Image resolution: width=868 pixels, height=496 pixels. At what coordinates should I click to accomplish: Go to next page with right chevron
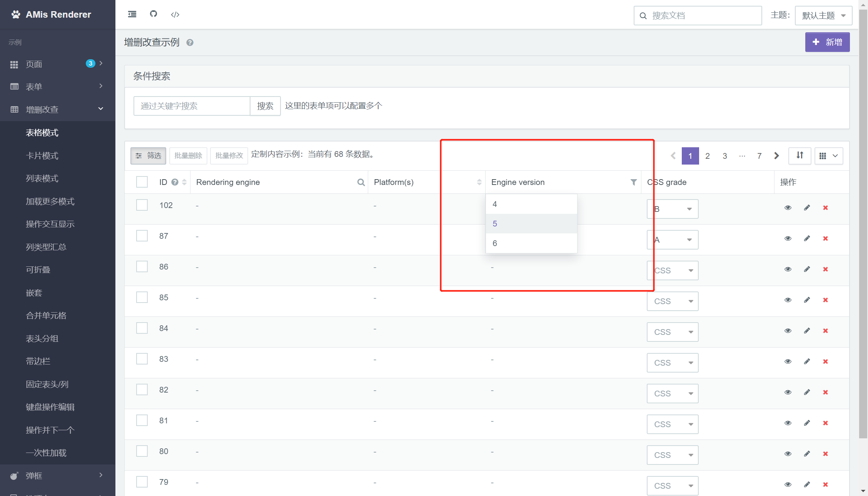pos(776,156)
